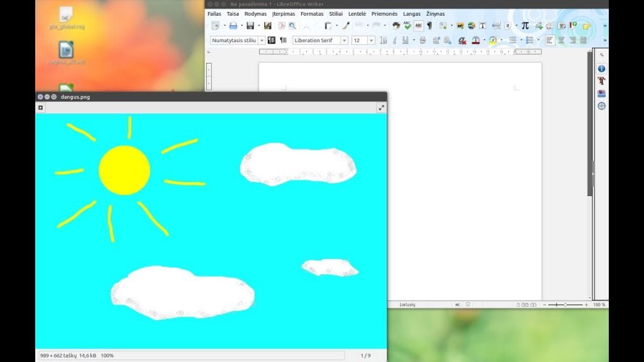Screen dimensions: 644x362
Task: Adjust the zoom slider in status bar
Action: [x=565, y=305]
